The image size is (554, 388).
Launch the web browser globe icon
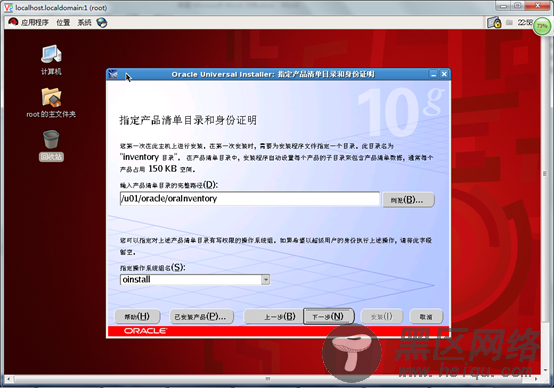coord(102,23)
